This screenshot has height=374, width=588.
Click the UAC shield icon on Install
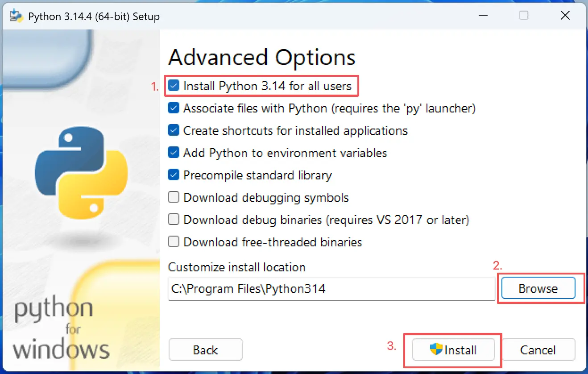point(436,349)
